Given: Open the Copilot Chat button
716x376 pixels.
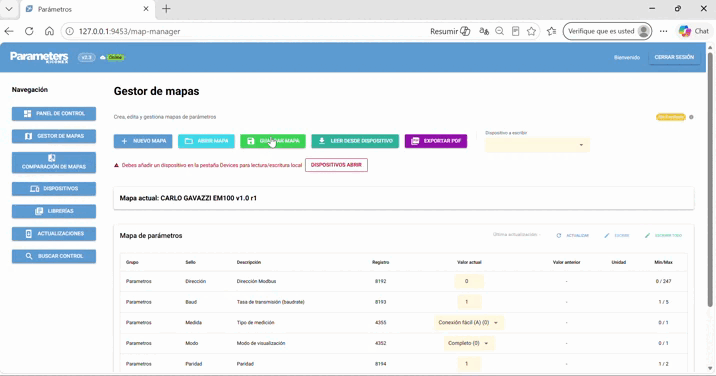Looking at the screenshot, I should [694, 31].
